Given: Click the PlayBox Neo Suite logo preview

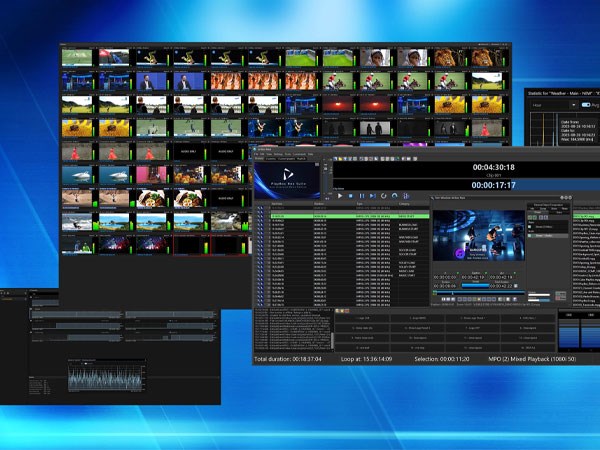Looking at the screenshot, I should [x=287, y=181].
